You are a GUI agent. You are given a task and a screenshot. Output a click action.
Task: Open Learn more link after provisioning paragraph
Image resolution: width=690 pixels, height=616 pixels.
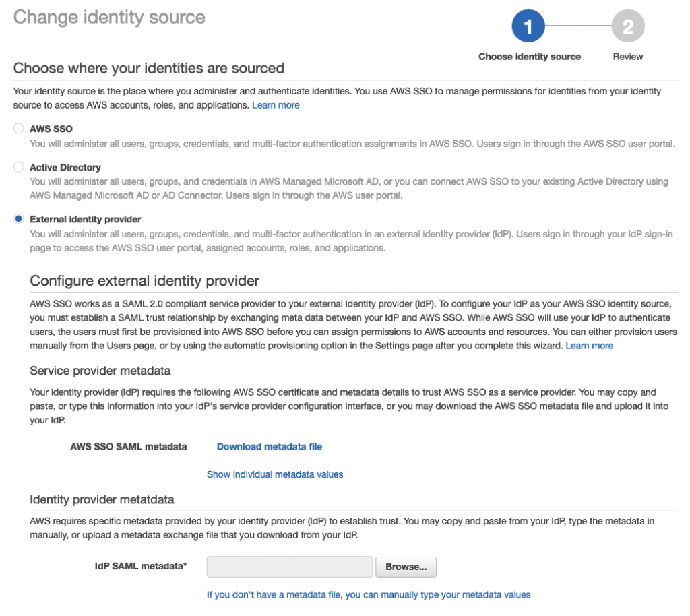[589, 346]
